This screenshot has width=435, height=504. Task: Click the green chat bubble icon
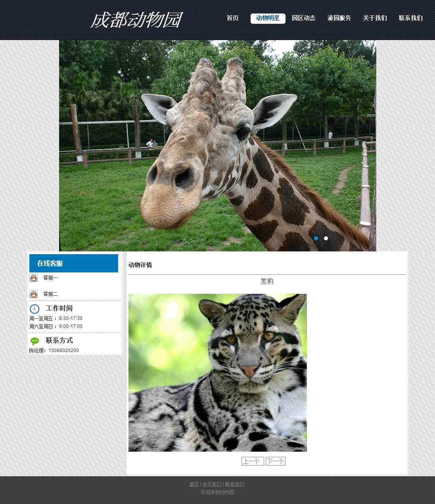tap(35, 341)
